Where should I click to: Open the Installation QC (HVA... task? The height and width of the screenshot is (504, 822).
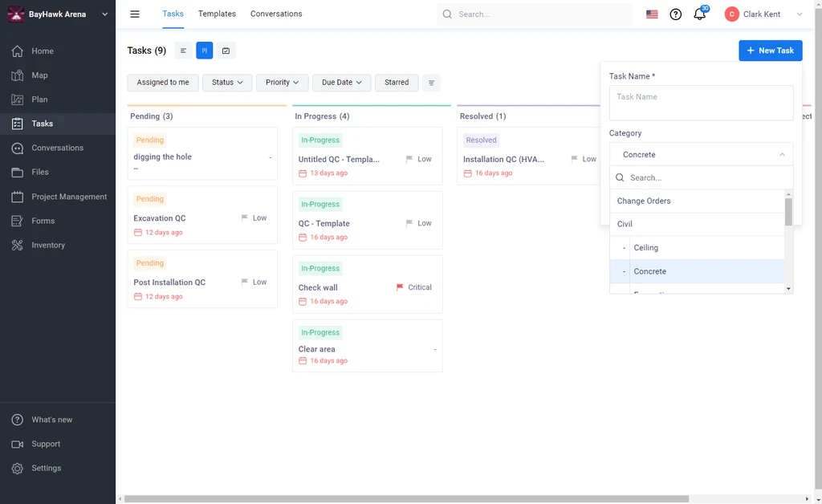530,156
